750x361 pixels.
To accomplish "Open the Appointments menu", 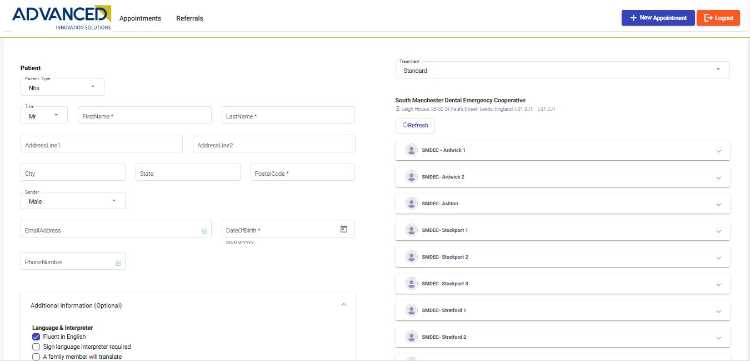I will pos(140,18).
